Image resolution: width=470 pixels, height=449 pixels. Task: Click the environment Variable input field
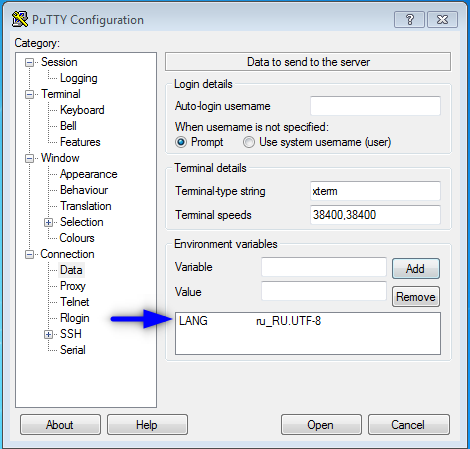[324, 267]
